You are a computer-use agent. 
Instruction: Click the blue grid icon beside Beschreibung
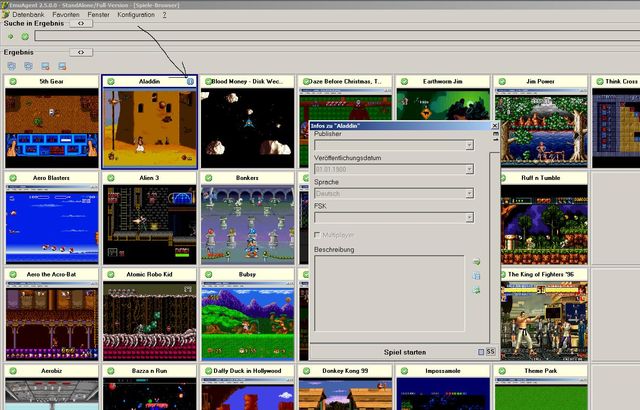476,276
